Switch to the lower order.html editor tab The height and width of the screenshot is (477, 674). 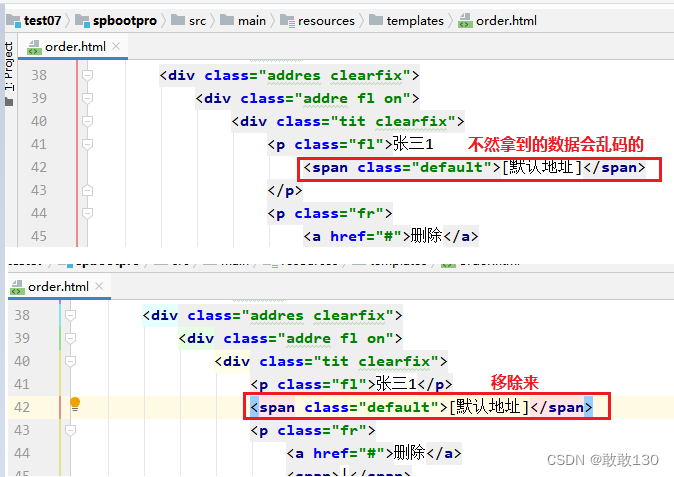pyautogui.click(x=58, y=287)
